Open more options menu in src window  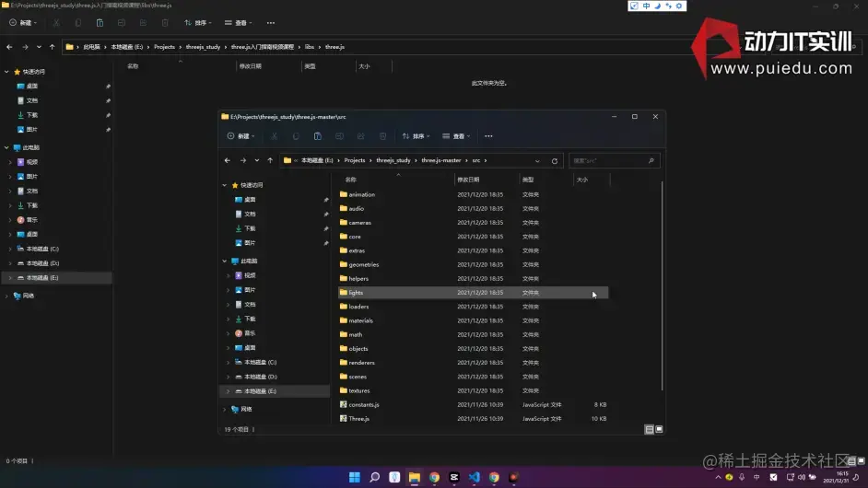488,136
